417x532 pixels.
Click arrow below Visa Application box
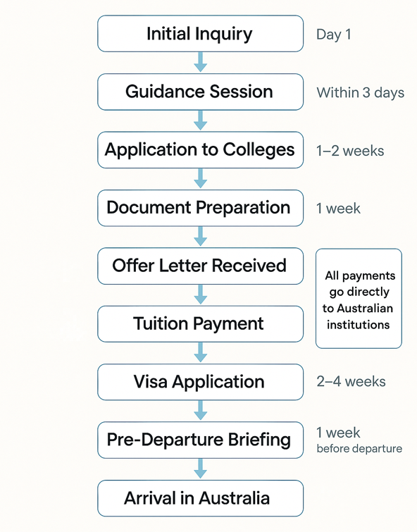[200, 411]
